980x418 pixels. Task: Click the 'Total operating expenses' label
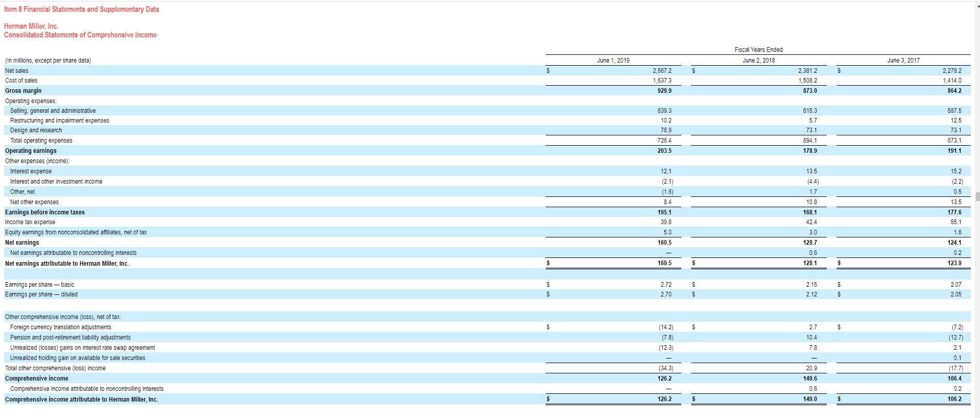tap(41, 141)
